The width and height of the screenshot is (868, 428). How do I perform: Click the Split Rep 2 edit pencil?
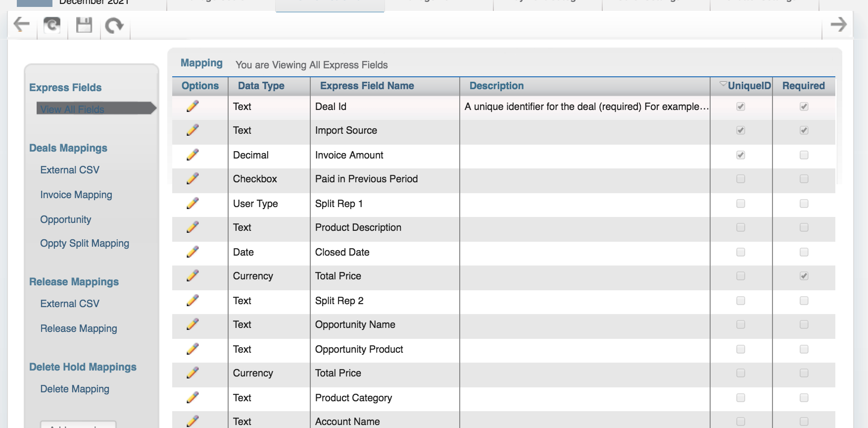pyautogui.click(x=193, y=300)
